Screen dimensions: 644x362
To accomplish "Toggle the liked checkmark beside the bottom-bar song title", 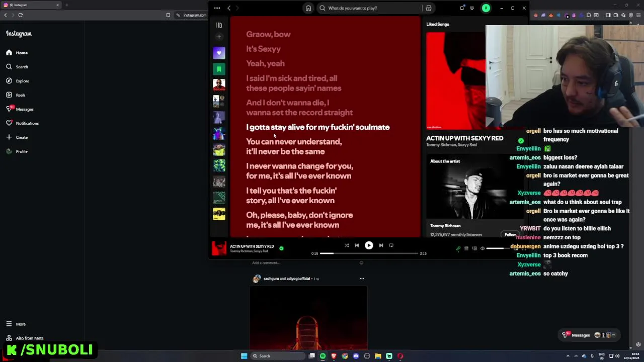I will (x=281, y=248).
